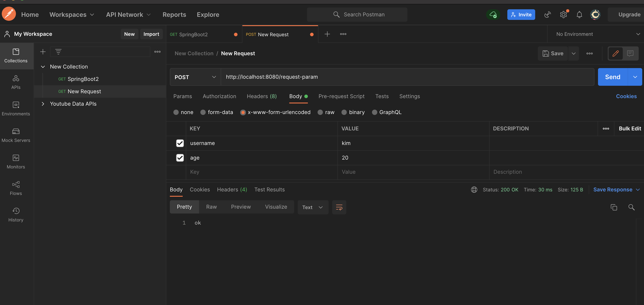Screen dimensions: 644x305
Task: Uncheck the age parameter checkbox
Action: (180, 158)
